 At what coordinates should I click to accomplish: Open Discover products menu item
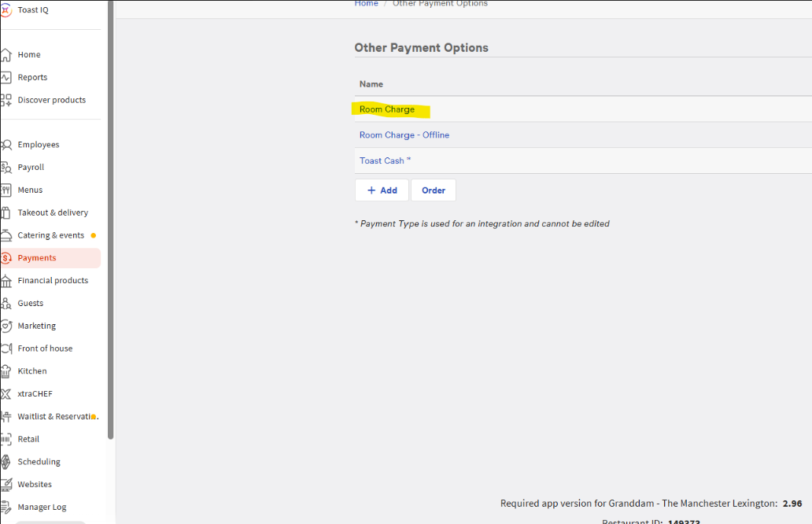click(52, 100)
